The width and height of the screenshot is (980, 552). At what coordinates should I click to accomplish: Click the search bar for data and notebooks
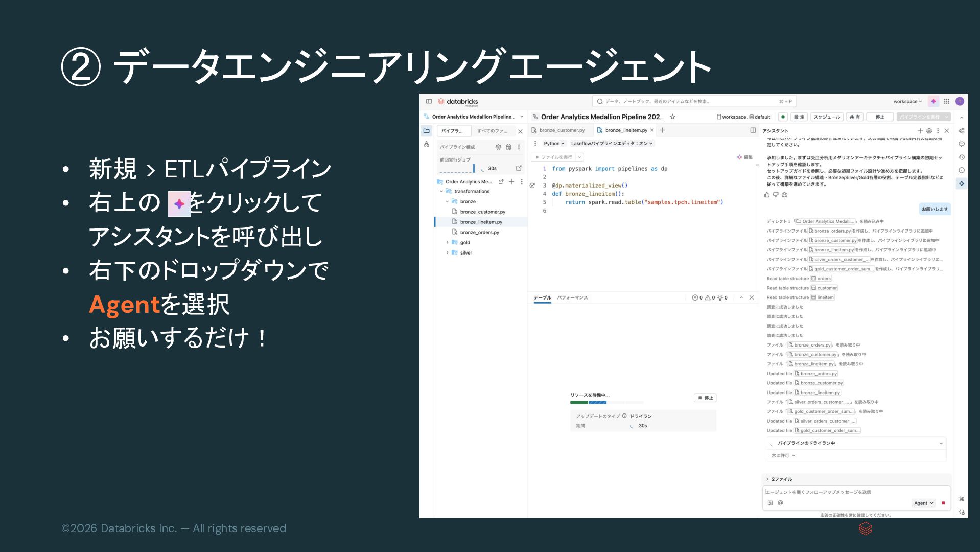[694, 101]
